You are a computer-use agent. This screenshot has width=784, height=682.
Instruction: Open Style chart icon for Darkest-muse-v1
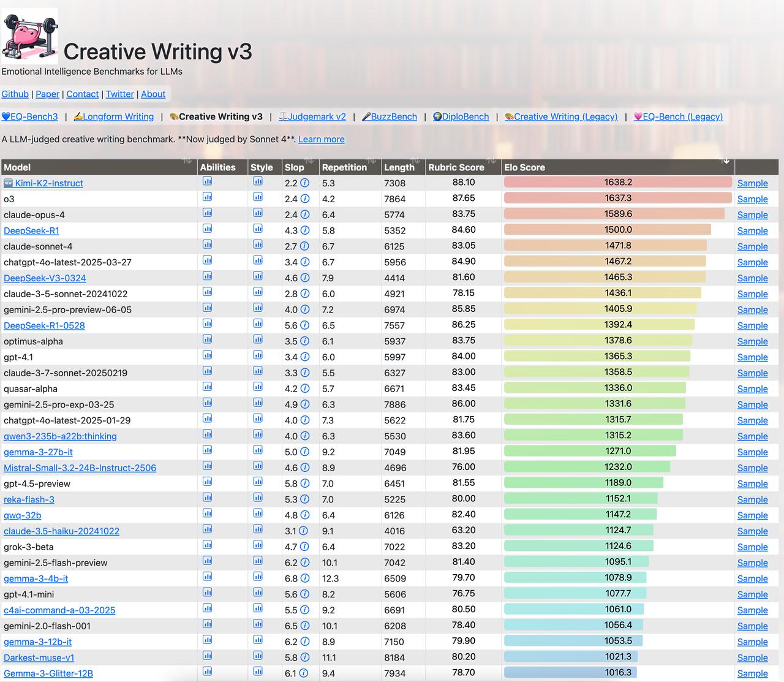point(258,656)
